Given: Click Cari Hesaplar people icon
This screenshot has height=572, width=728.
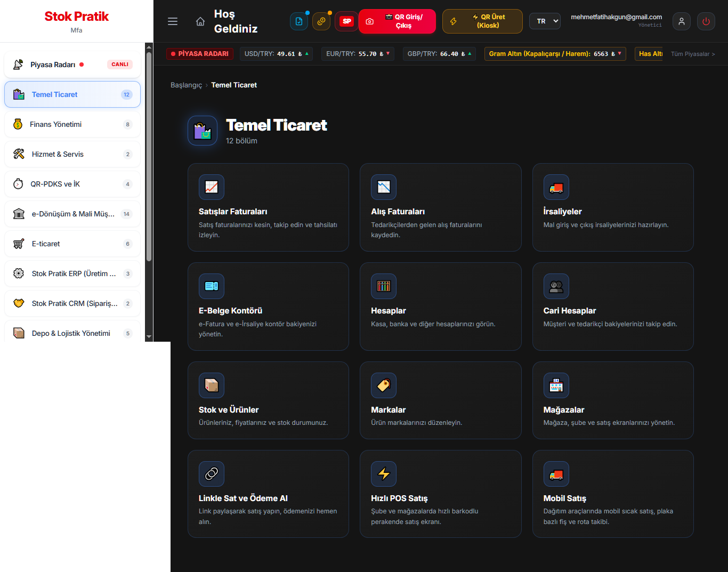Looking at the screenshot, I should [556, 286].
